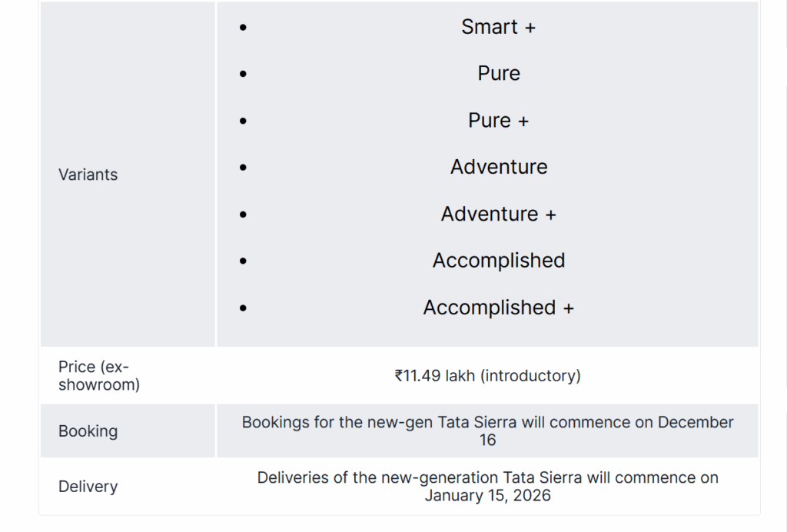The height and width of the screenshot is (532, 787).
Task: Click the bullet in the plain 'Pure' row
Action: 244,75
